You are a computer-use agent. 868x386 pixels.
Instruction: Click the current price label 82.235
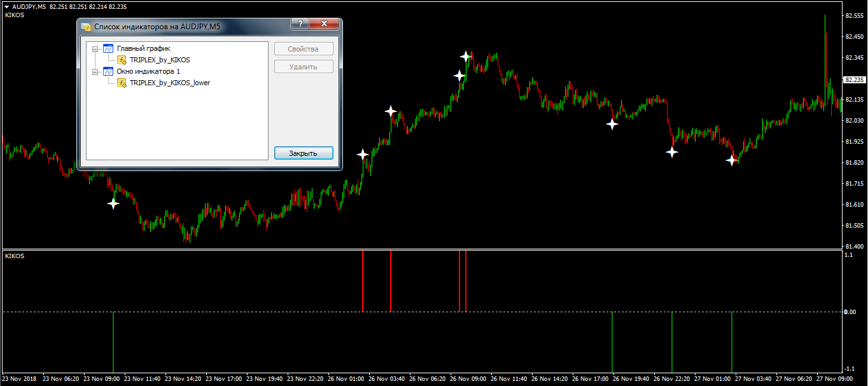coord(854,80)
